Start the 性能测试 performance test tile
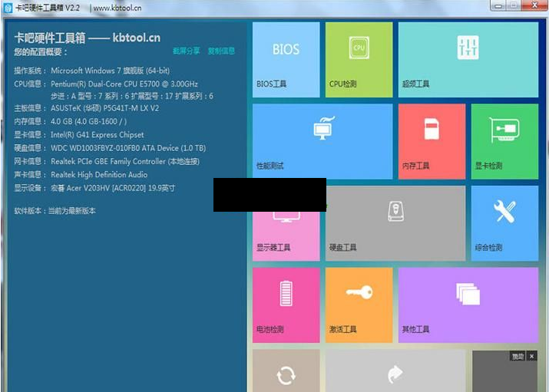This screenshot has height=392, width=549. coord(322,141)
